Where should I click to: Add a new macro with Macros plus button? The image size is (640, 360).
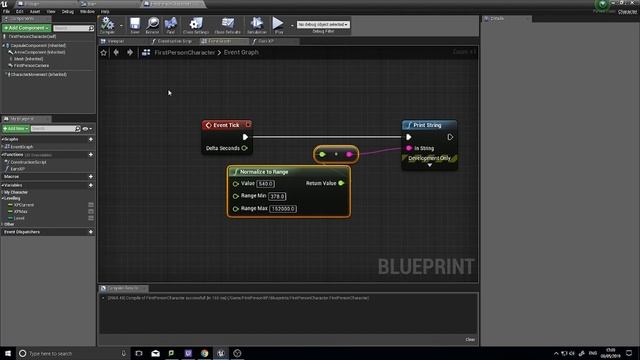tap(91, 176)
